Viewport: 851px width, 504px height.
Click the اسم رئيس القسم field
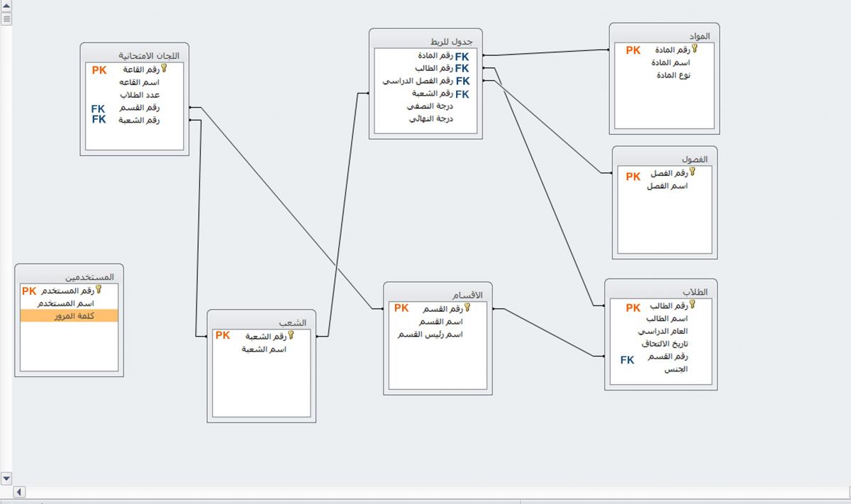[x=430, y=335]
